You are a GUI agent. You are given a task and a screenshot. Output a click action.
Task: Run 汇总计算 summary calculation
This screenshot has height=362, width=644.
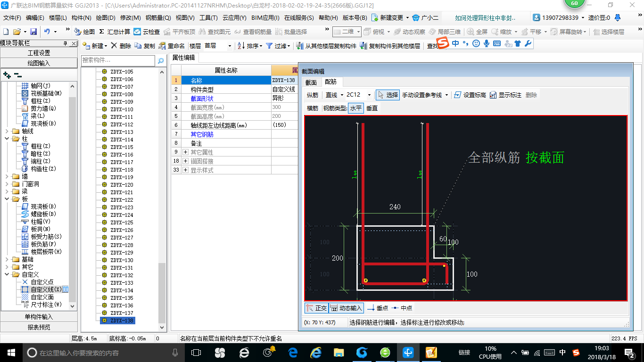(115, 32)
